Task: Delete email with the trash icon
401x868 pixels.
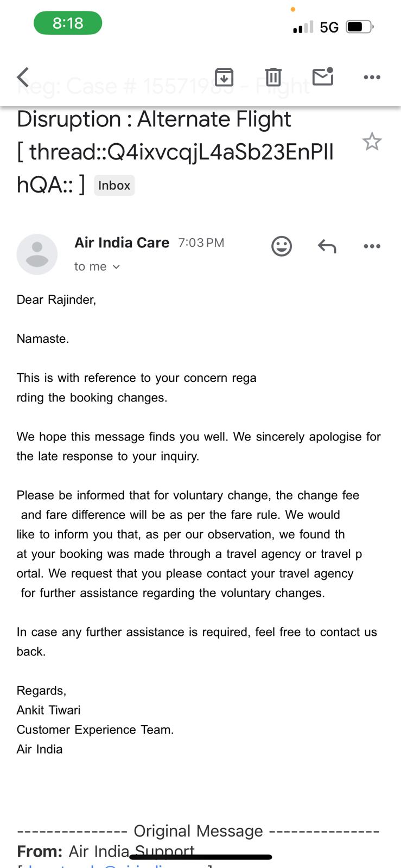Action: click(x=273, y=77)
